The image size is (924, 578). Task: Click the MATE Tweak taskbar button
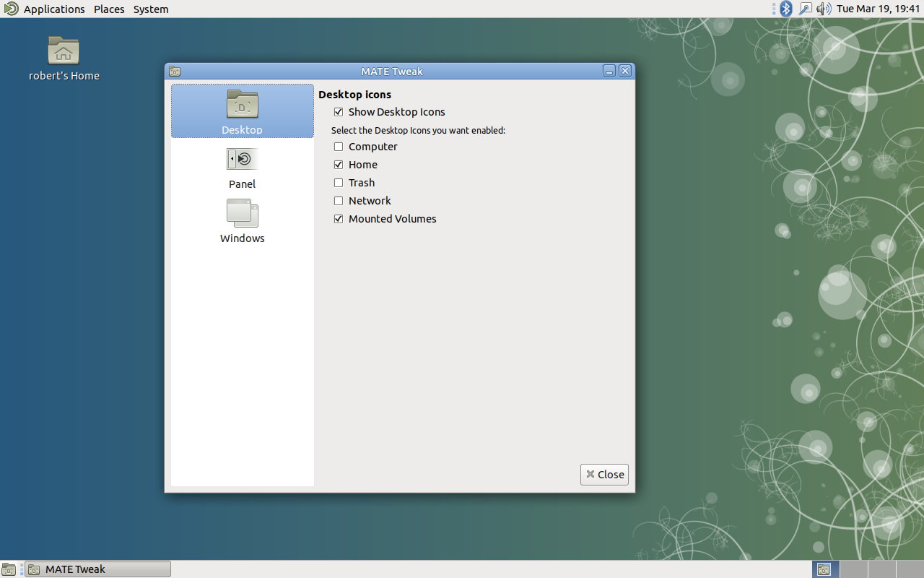[x=98, y=569]
